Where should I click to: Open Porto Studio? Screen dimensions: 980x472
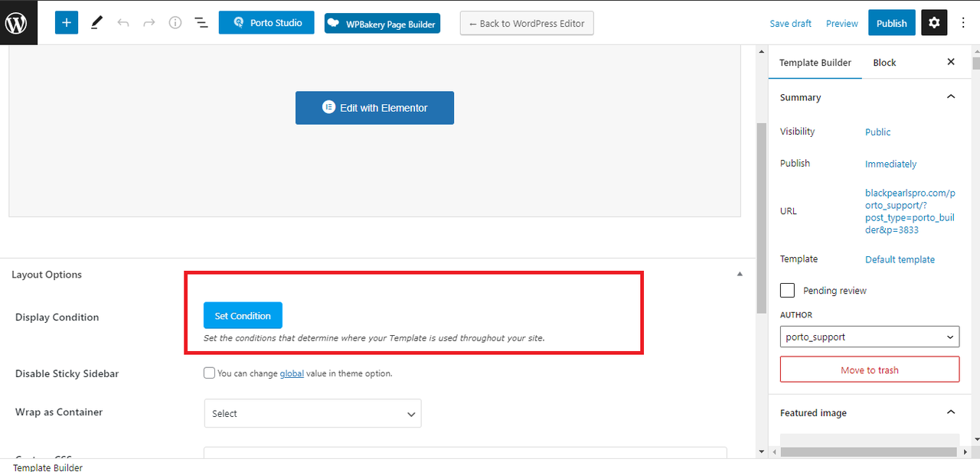(267, 23)
